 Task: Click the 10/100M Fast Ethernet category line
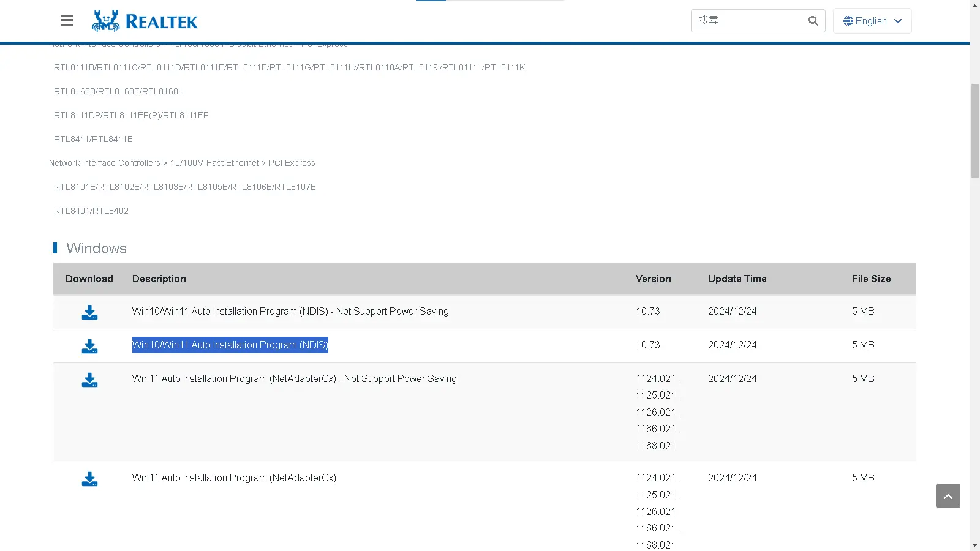point(182,163)
